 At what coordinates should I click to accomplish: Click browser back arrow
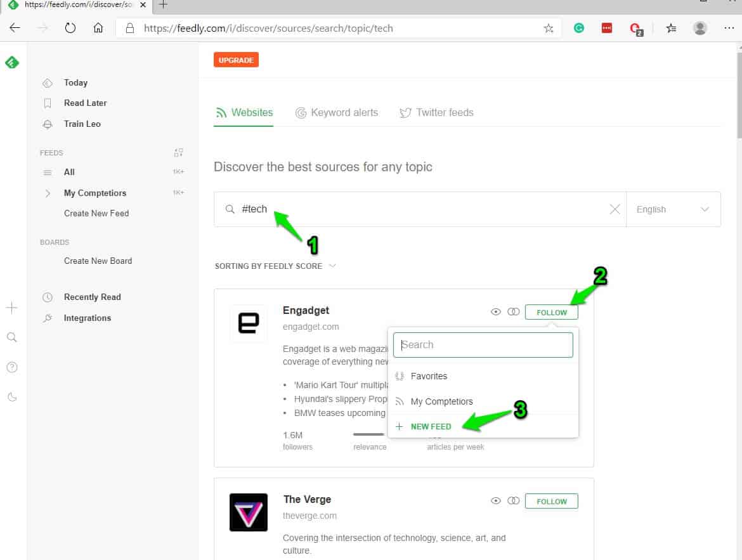point(15,28)
